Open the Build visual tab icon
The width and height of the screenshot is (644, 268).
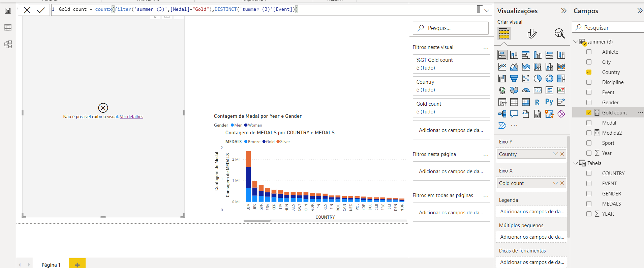click(504, 33)
